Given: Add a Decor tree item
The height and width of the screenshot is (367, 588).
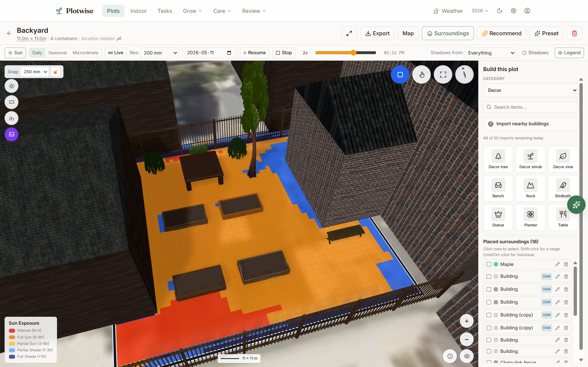Looking at the screenshot, I should click(x=498, y=159).
